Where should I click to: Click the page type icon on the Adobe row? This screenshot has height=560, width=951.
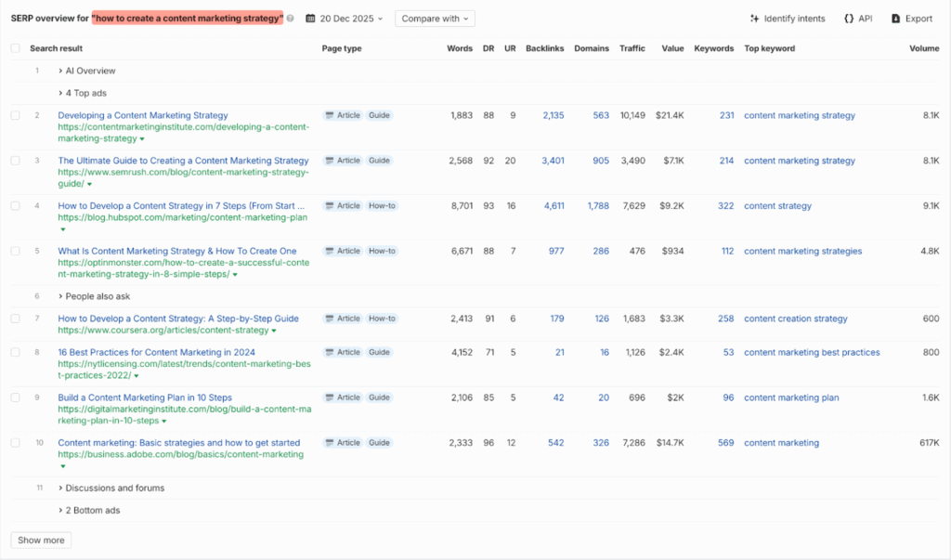329,442
